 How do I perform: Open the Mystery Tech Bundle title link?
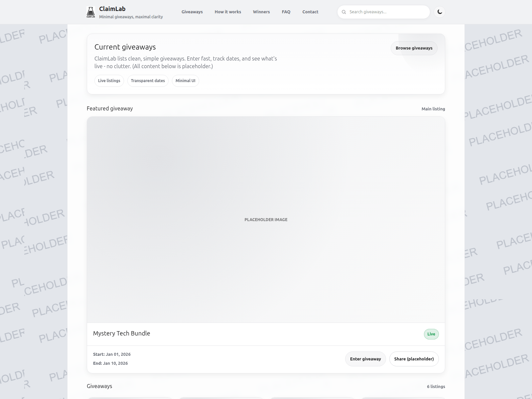pos(122,333)
